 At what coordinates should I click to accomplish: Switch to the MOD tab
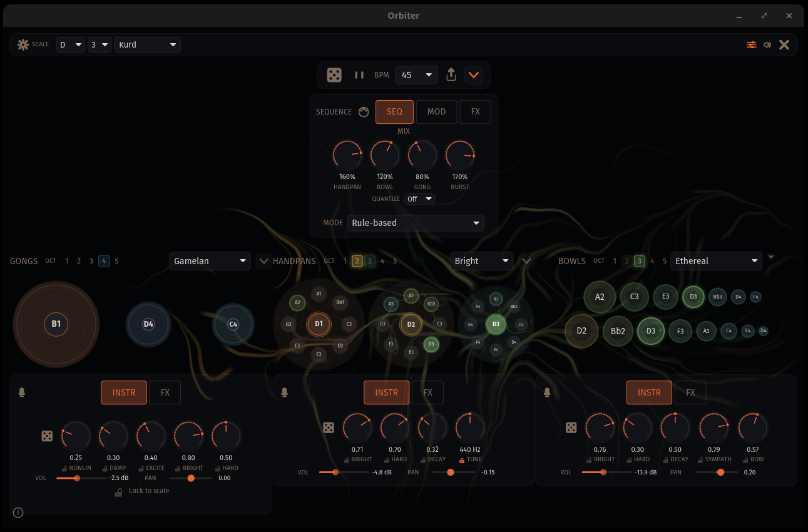click(436, 111)
